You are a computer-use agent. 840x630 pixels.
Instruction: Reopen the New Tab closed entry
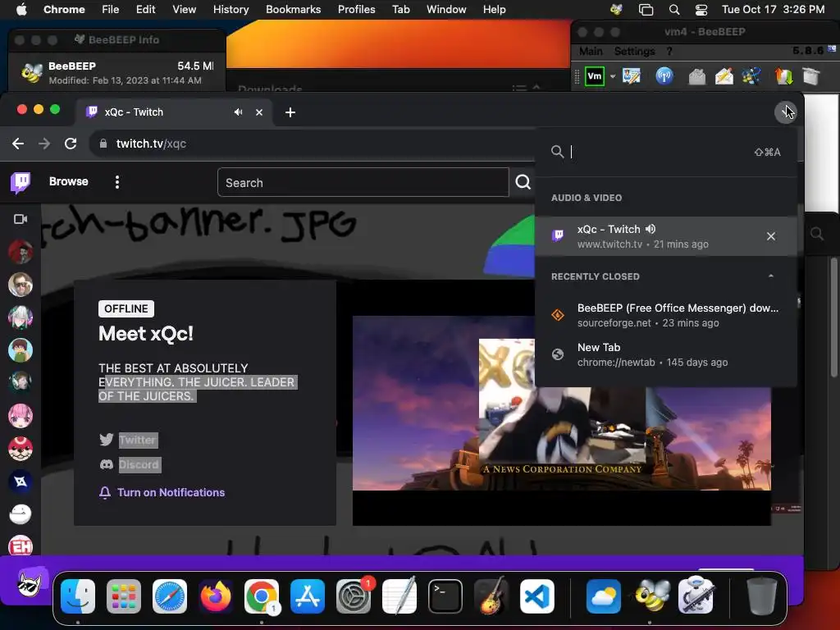[x=665, y=354]
